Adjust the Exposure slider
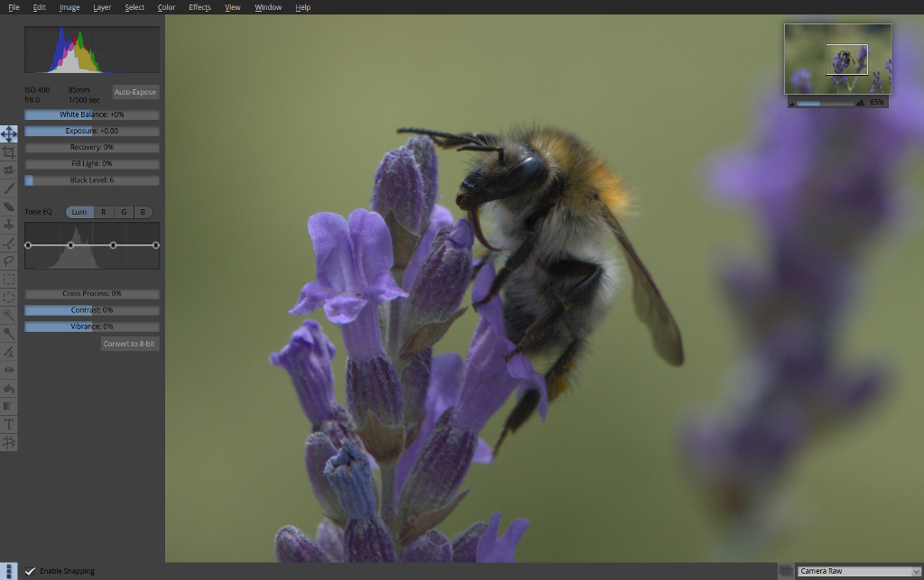Viewport: 924px width, 580px height. click(x=92, y=132)
